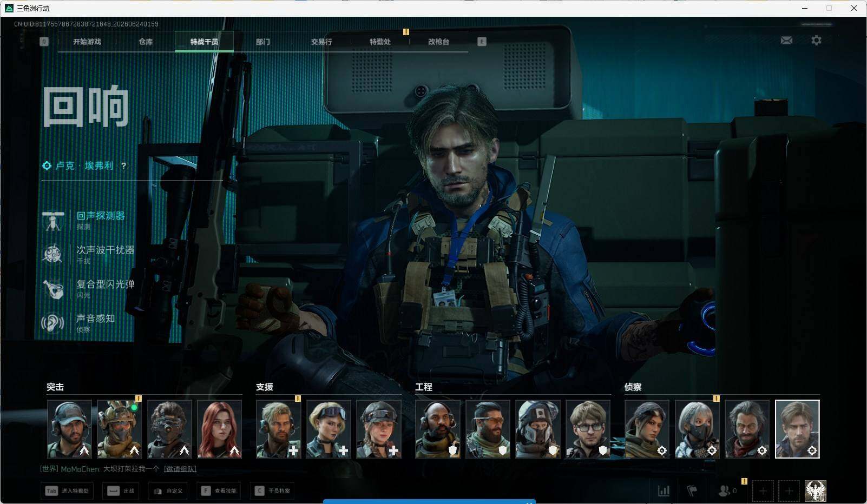Select the 支援 operator wearing a helmet
The width and height of the screenshot is (867, 504).
tap(378, 429)
